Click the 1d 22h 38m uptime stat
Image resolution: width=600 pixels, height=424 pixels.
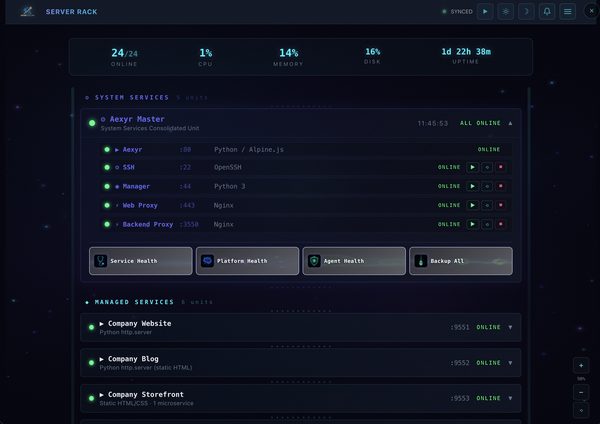(466, 56)
